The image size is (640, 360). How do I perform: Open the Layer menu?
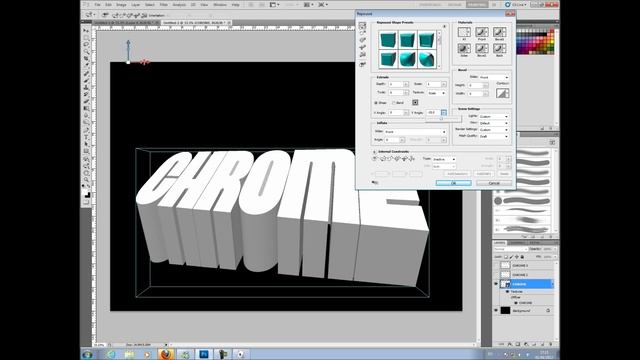(x=136, y=5)
